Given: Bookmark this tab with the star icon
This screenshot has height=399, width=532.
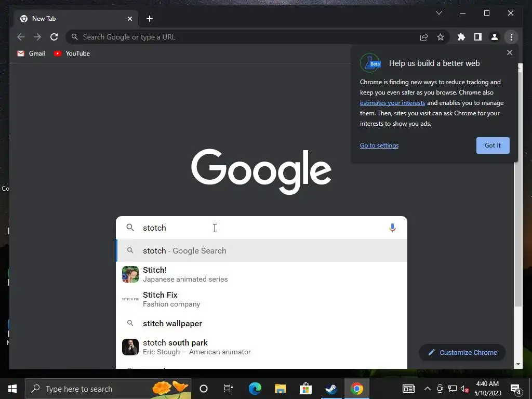Looking at the screenshot, I should pyautogui.click(x=441, y=37).
